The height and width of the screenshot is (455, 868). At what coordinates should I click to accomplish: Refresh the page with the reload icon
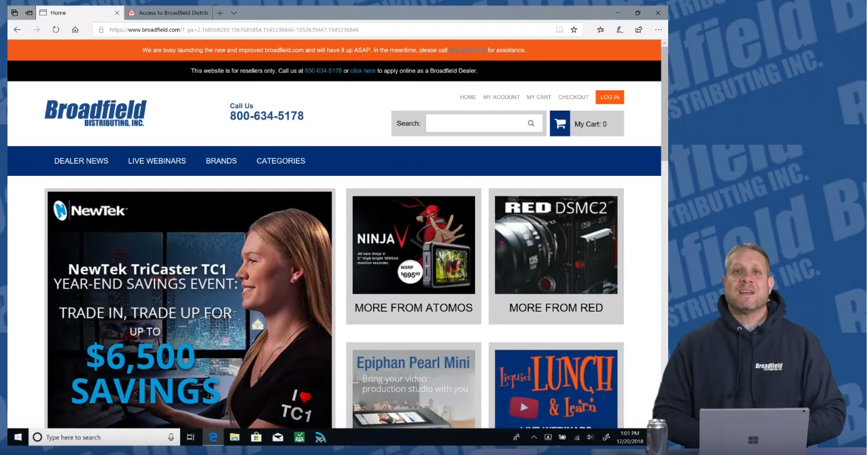click(x=56, y=30)
